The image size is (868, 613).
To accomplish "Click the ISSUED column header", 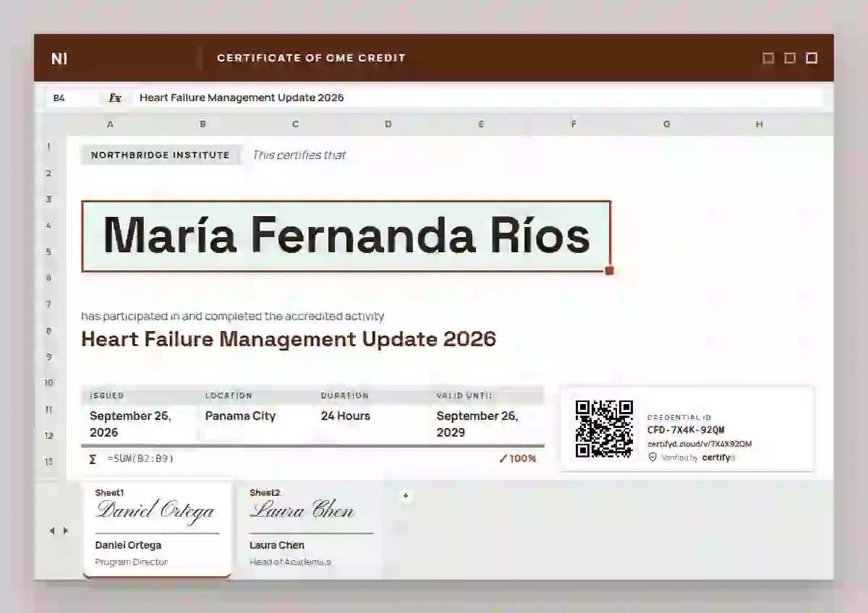I will pos(107,395).
